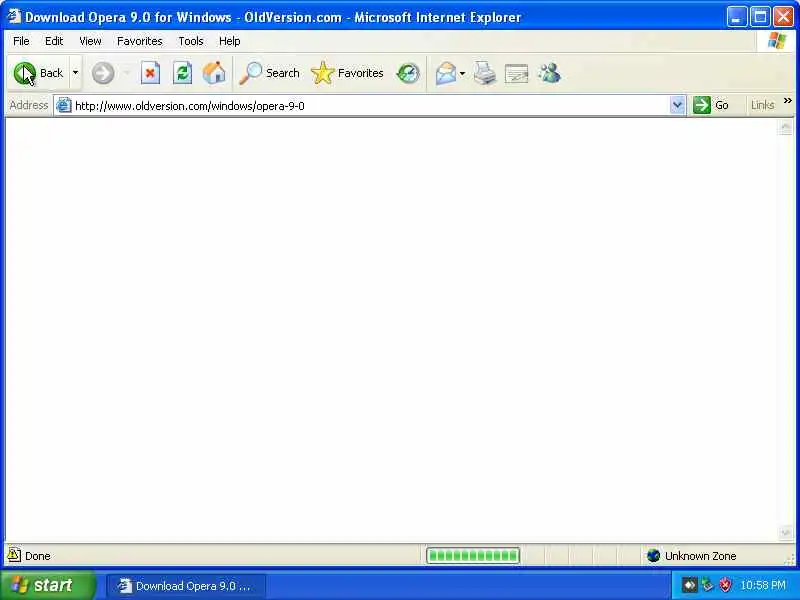Screen dimensions: 800x600
Task: Click the greyed Forward arrow icon
Action: coord(103,73)
